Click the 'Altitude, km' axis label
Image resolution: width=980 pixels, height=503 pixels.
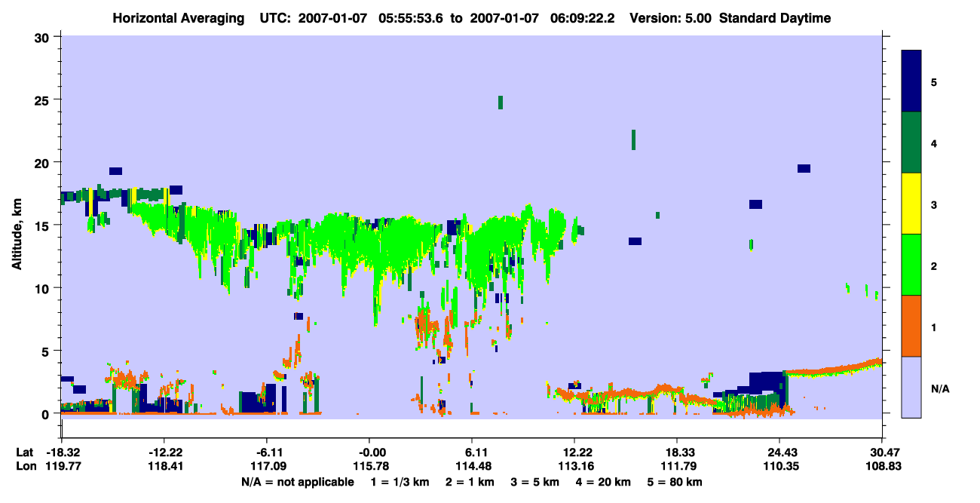pos(18,234)
